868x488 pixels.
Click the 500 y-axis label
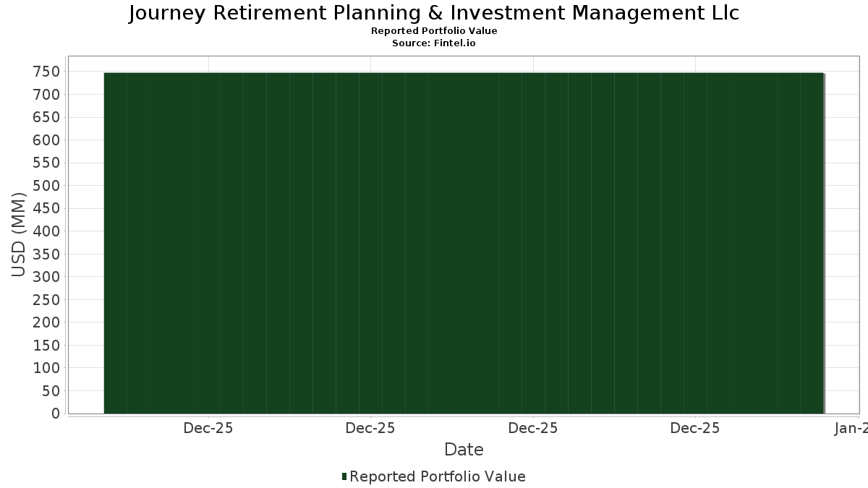coord(46,186)
